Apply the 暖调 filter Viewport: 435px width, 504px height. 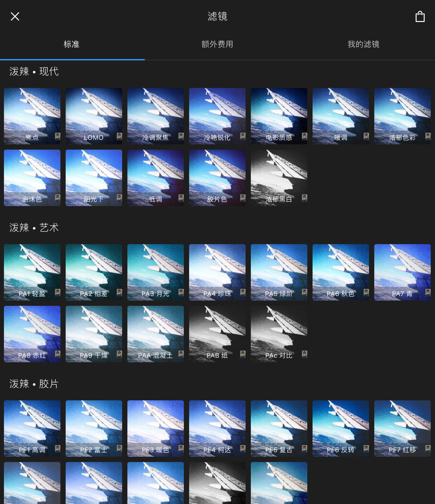click(x=341, y=116)
